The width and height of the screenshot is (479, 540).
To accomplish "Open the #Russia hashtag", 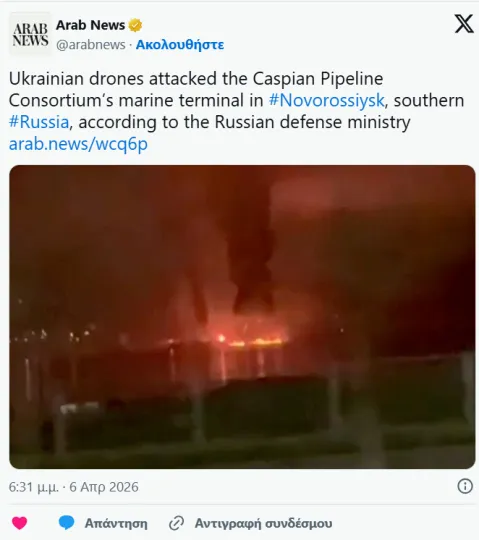I will (x=39, y=122).
